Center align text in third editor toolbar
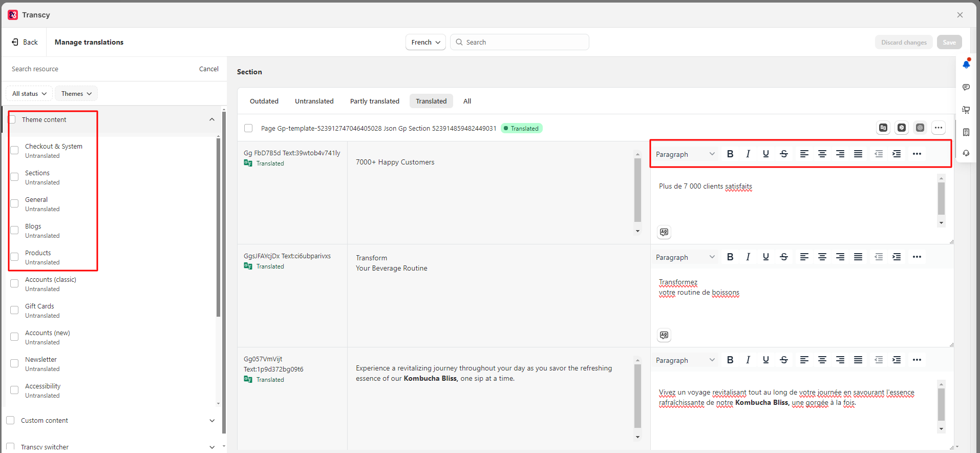Image resolution: width=980 pixels, height=453 pixels. [x=822, y=360]
